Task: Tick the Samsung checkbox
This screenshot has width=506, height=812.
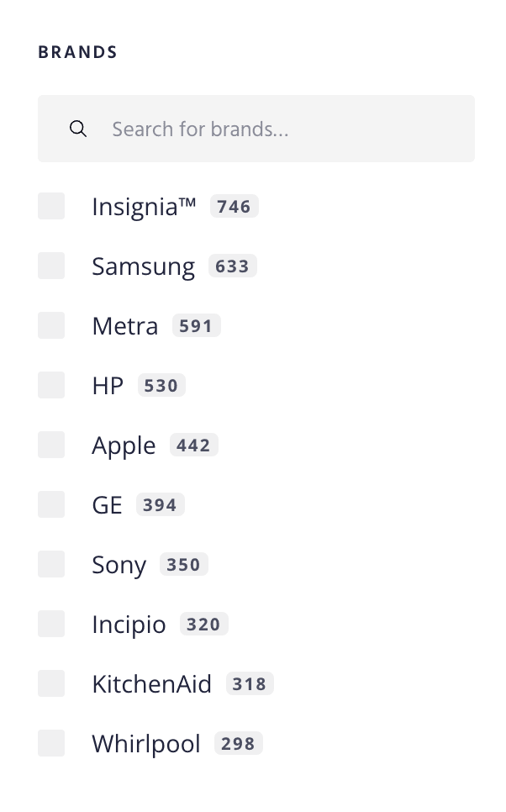Action: [51, 266]
